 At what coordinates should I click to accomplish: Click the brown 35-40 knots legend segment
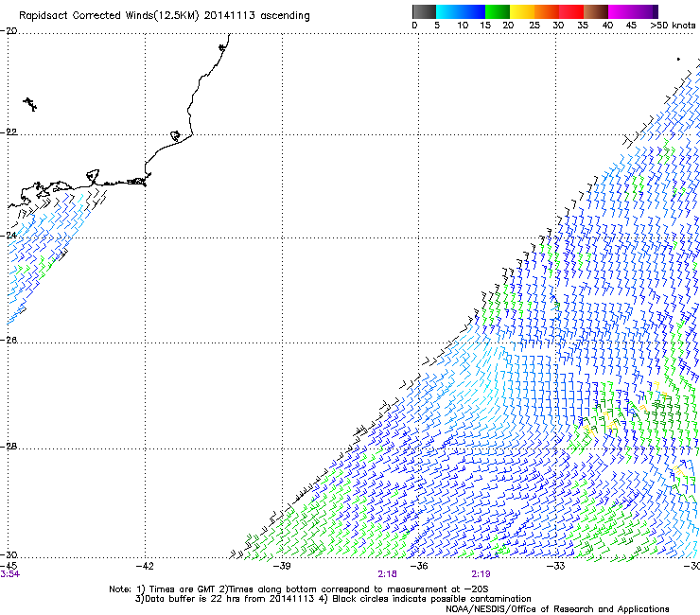coord(596,11)
